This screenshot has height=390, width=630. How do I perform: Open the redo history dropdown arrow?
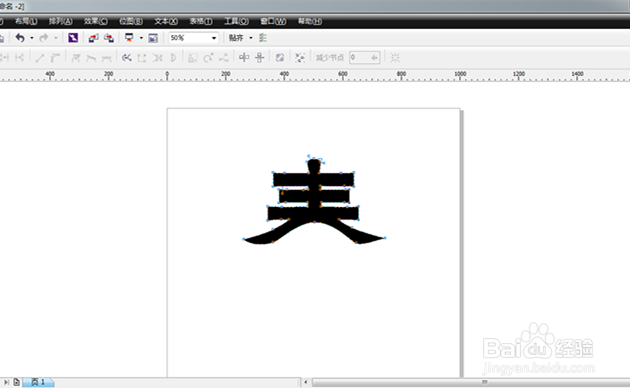[x=56, y=38]
